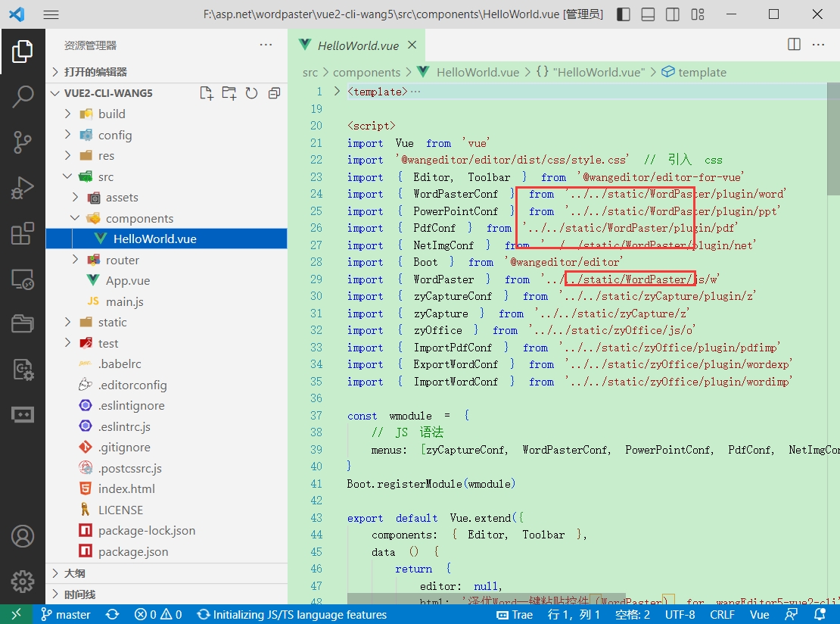Change the UTF-8 encoding in status bar
840x624 pixels.
[680, 614]
